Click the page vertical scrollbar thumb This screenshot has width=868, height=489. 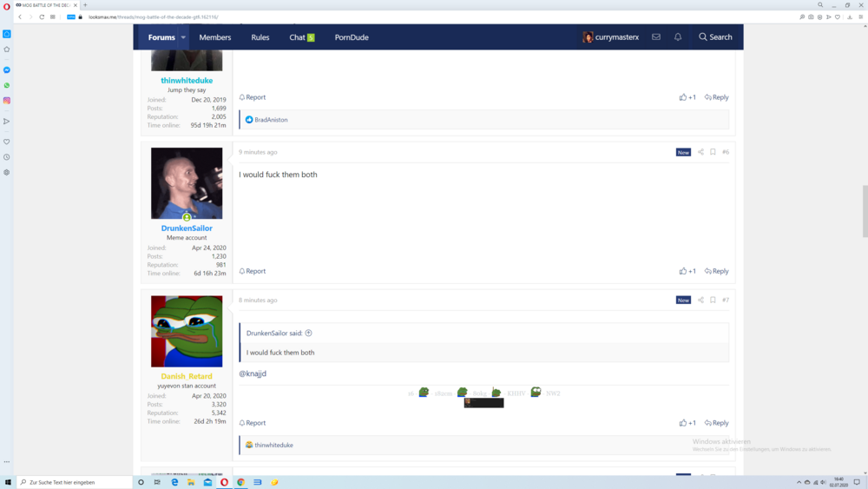pos(865,212)
